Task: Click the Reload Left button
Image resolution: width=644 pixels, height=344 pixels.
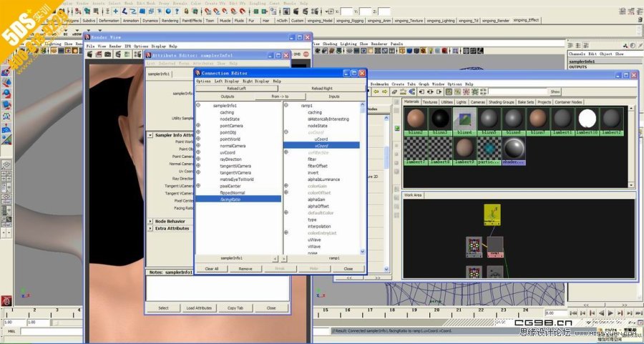Action: [237, 89]
